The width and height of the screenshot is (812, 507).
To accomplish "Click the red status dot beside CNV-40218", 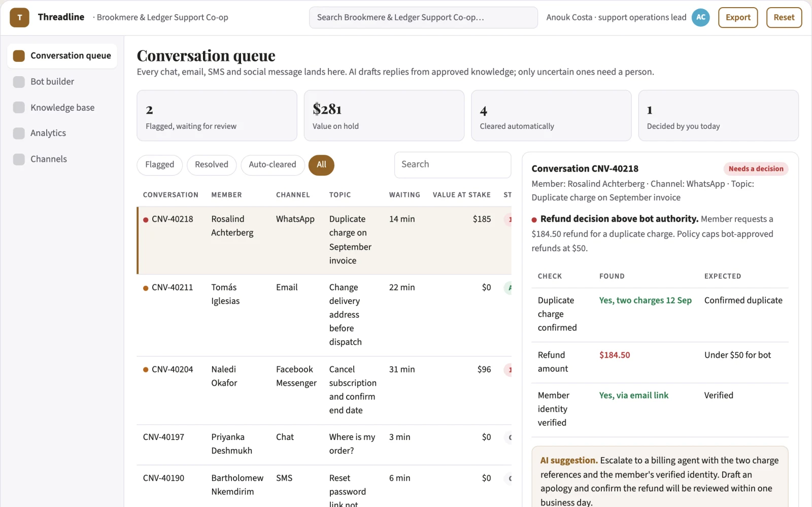I will [x=146, y=220].
